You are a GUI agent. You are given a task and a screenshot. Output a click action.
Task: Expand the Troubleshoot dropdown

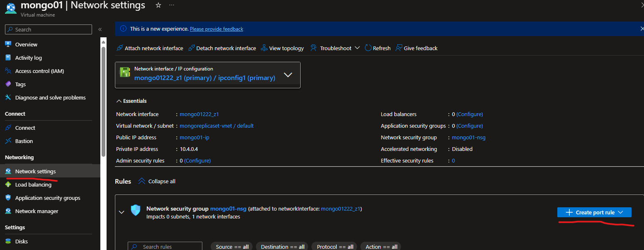(335, 48)
